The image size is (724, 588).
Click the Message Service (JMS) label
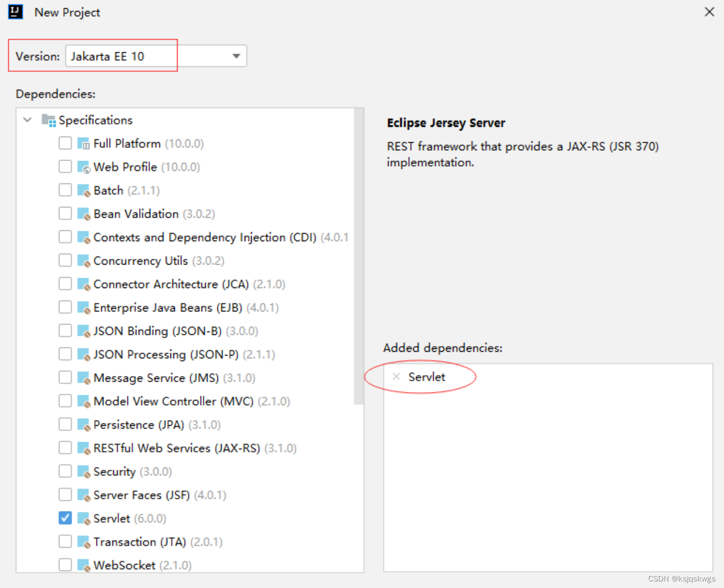pyautogui.click(x=174, y=378)
